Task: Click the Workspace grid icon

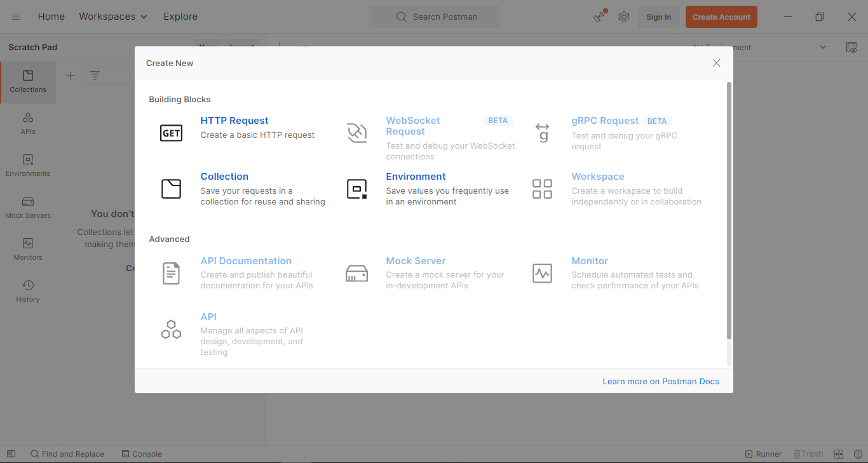Action: [x=542, y=189]
